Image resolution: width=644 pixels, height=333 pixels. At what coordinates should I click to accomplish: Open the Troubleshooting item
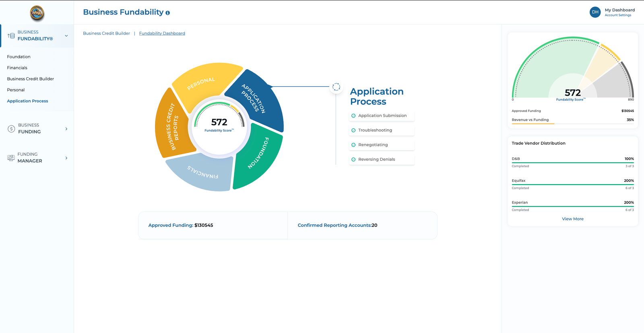point(382,130)
